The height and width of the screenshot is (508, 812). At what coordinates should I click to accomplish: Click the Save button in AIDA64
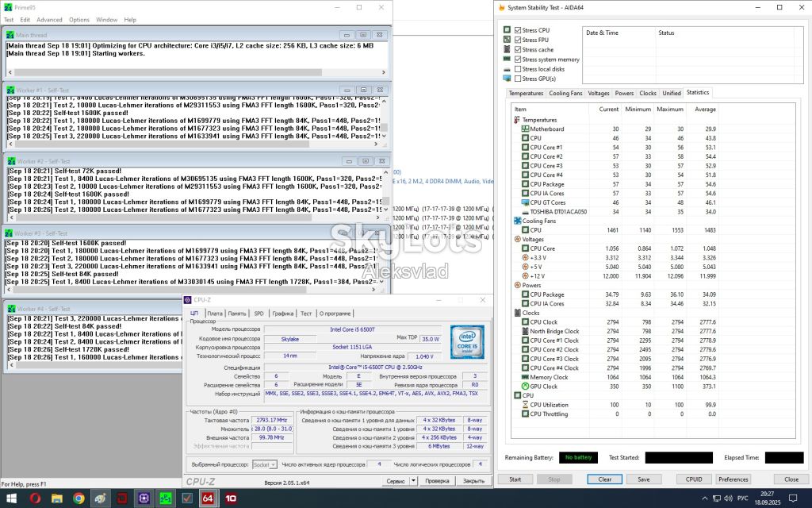click(x=644, y=479)
